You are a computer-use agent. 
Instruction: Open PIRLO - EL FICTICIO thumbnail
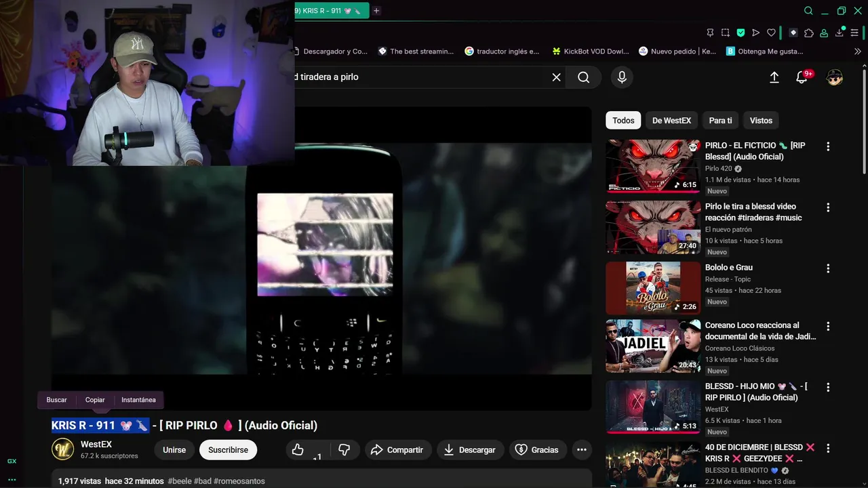pos(653,166)
